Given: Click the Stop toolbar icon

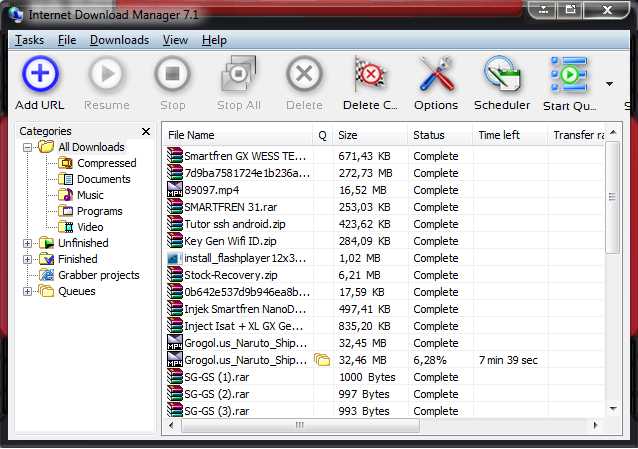Looking at the screenshot, I should [x=172, y=74].
